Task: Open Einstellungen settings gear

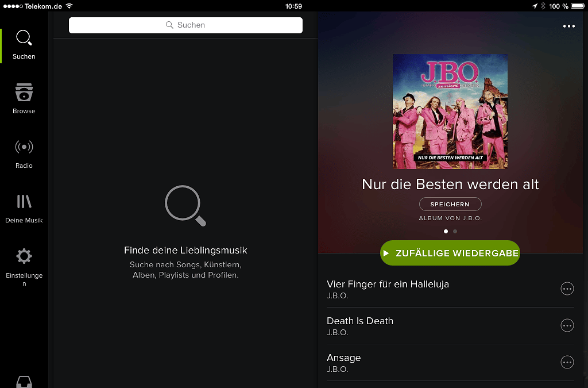Action: pos(24,267)
